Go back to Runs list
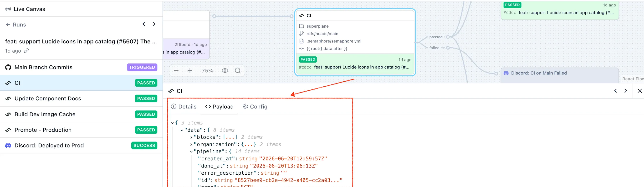This screenshot has height=187, width=644. point(16,25)
